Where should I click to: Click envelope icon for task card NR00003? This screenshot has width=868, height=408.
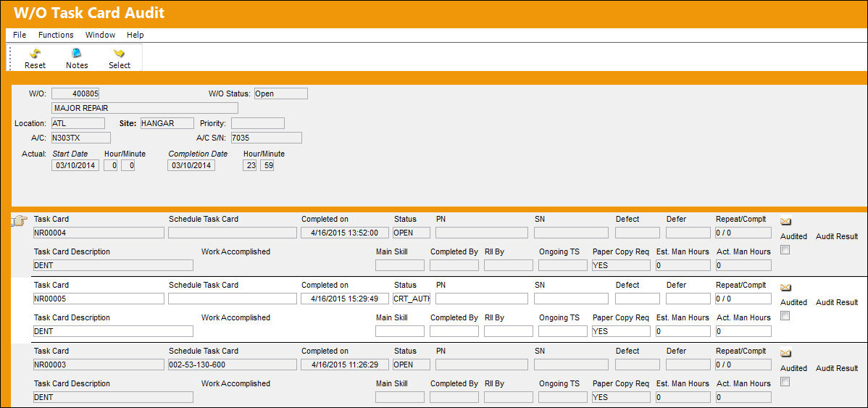785,353
